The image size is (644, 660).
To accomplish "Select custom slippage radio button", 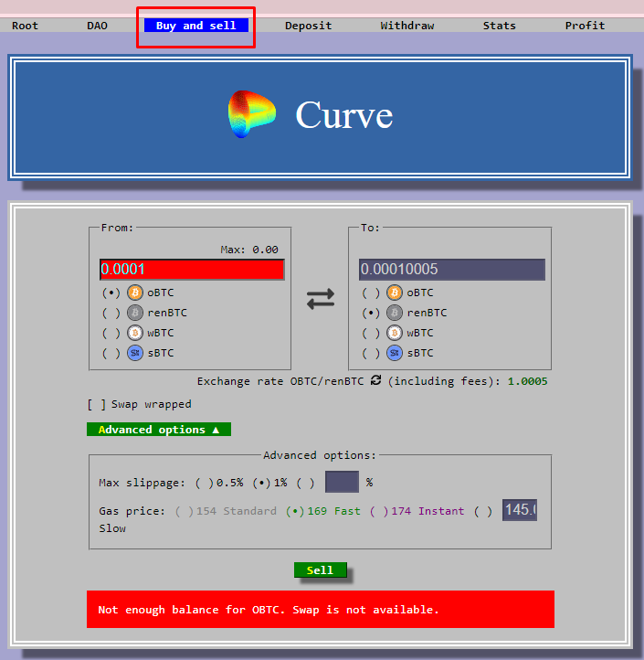I will [x=306, y=483].
